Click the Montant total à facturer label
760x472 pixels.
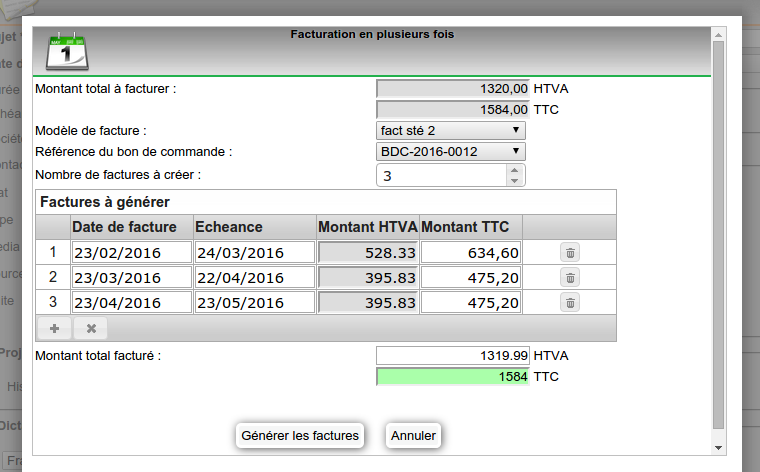click(106, 89)
